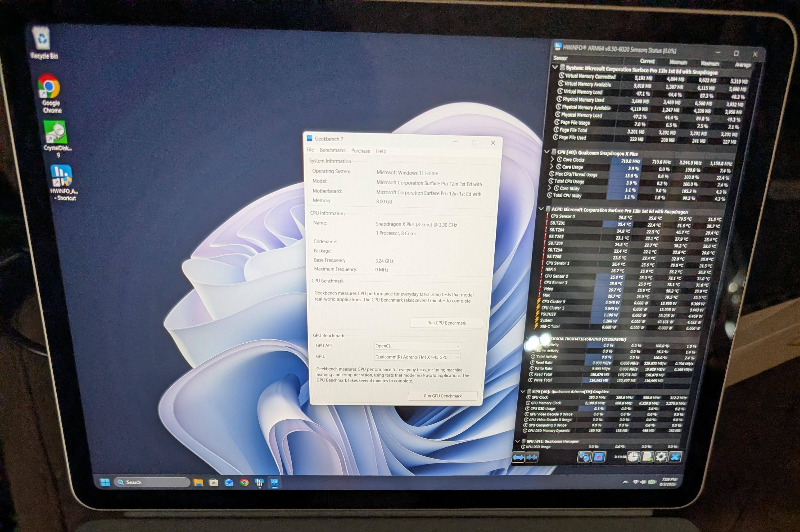
Task: Select the NPU D3D Usage row
Action: [x=600, y=447]
